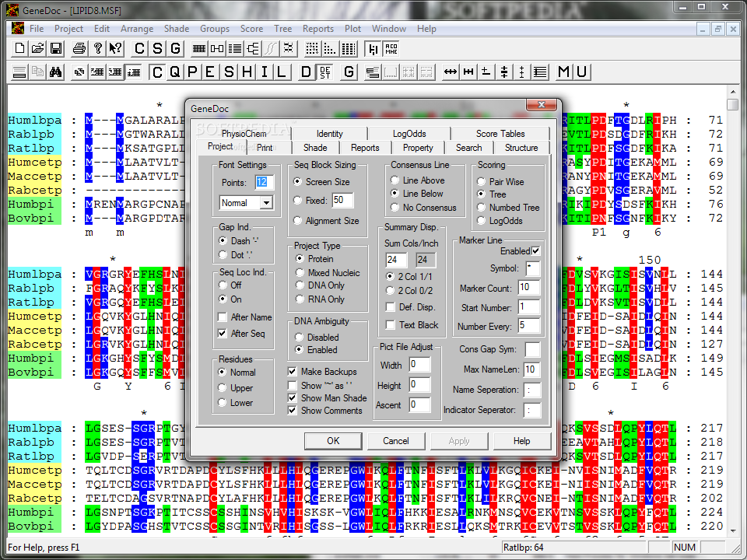Click the binoculars Find icon
Screen dimensions: 747x560
coord(56,72)
